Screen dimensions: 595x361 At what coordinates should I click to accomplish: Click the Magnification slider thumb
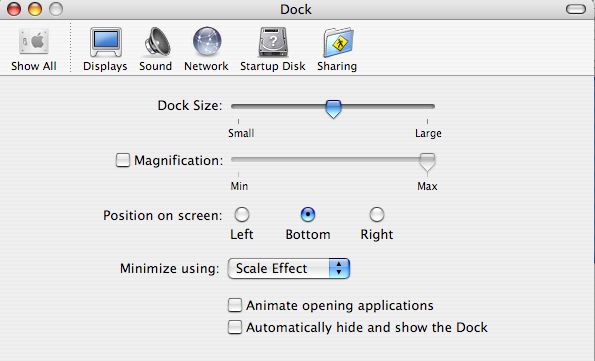pyautogui.click(x=427, y=162)
